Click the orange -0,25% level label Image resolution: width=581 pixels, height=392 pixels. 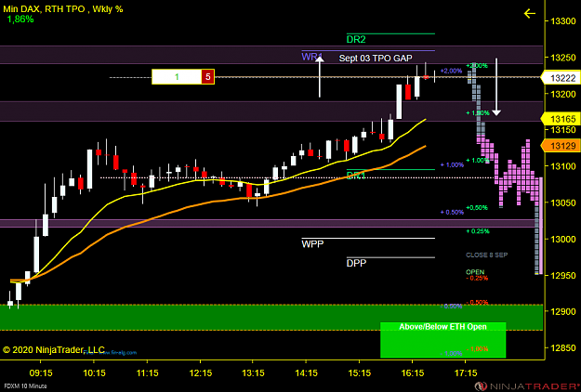(477, 278)
